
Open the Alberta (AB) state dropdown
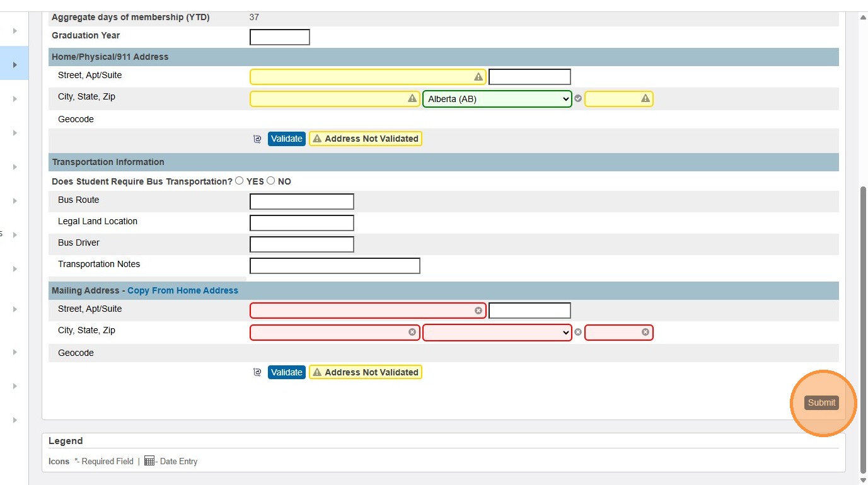coord(497,99)
